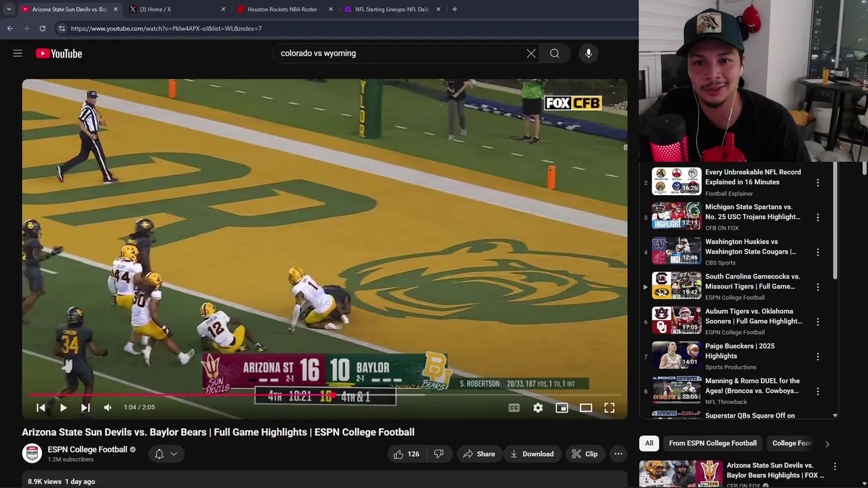Select the All filter chip
The image size is (868, 488).
point(649,443)
